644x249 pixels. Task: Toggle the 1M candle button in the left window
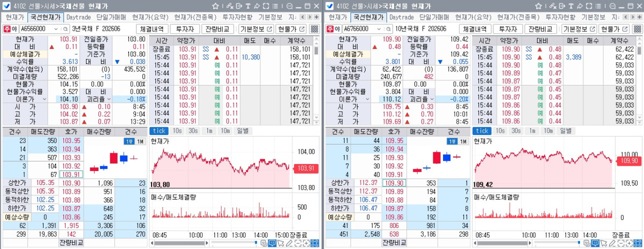point(140,141)
